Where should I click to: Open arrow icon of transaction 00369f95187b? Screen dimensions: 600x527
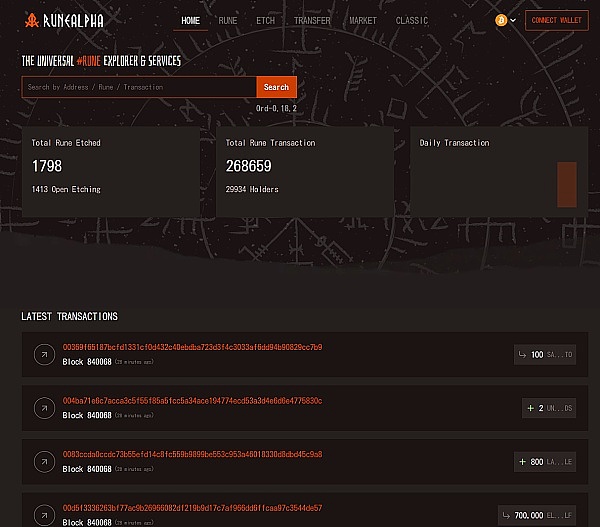(x=44, y=354)
